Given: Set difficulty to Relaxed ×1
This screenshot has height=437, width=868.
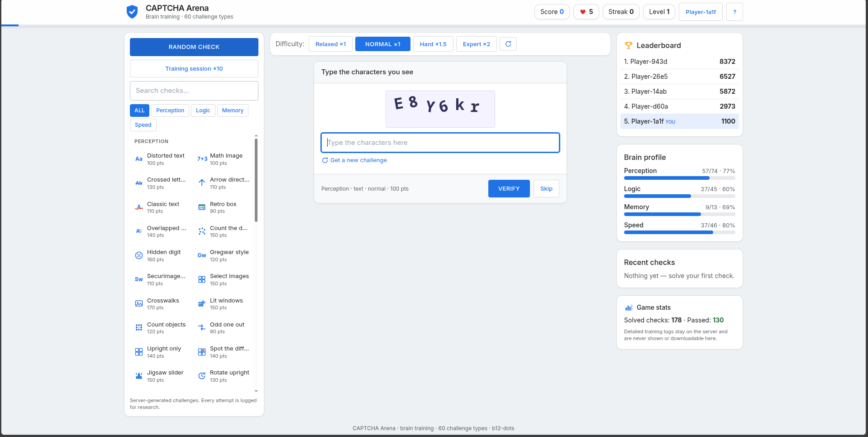Looking at the screenshot, I should click(x=330, y=44).
